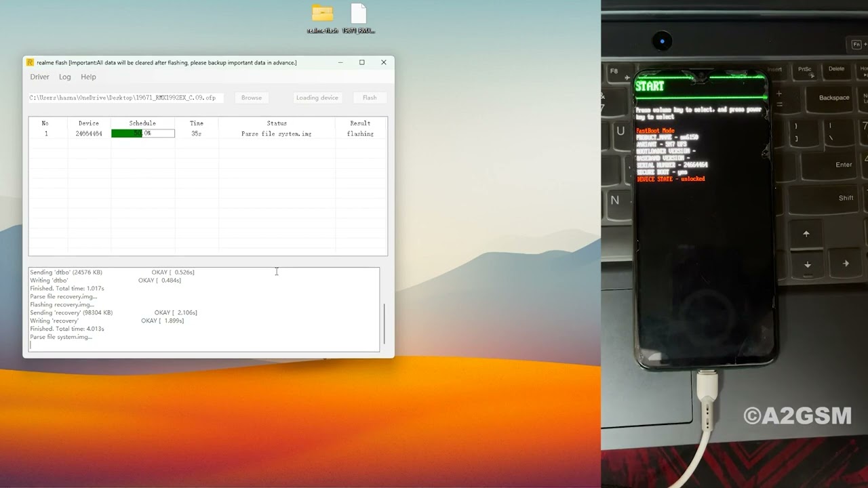868x488 pixels.
Task: Open the Log menu
Action: coord(64,77)
